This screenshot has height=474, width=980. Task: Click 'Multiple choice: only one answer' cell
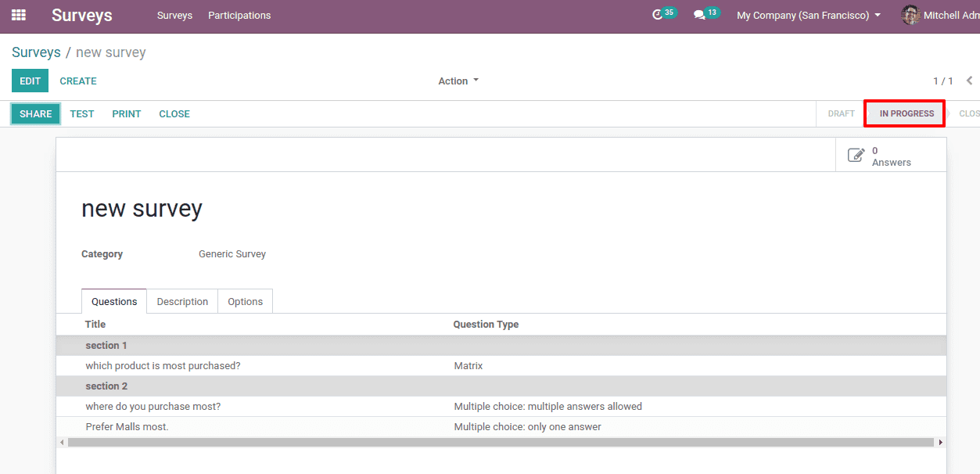528,426
